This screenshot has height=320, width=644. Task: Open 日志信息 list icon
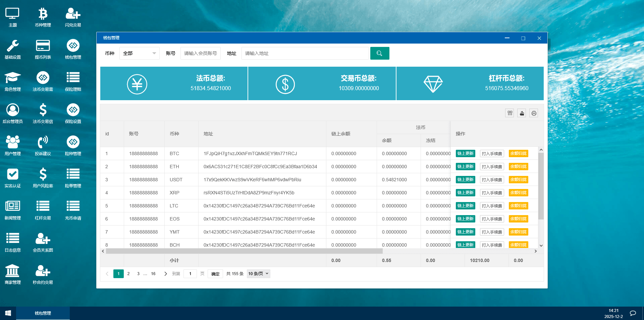[x=12, y=242]
